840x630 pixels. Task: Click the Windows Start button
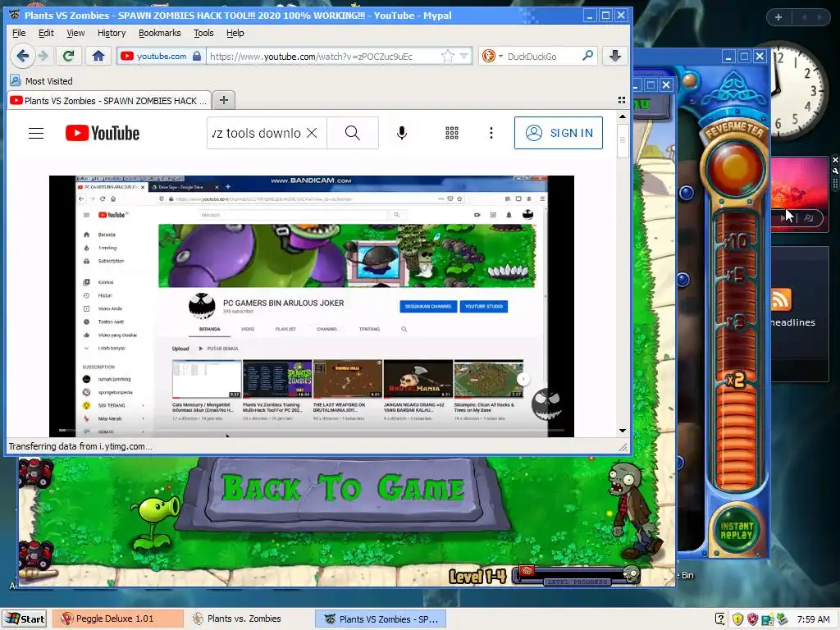[x=24, y=619]
